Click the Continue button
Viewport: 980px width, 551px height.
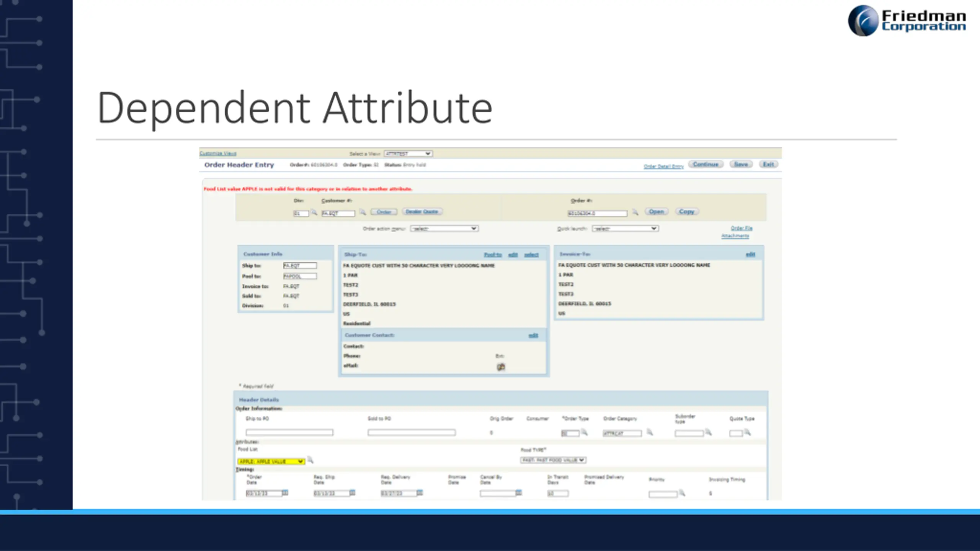pyautogui.click(x=706, y=164)
